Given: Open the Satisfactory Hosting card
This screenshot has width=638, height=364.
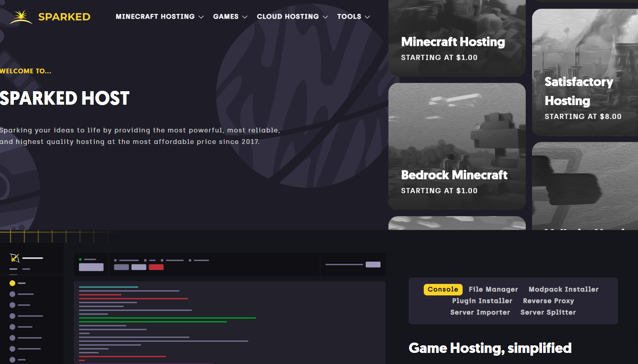Looking at the screenshot, I should coord(585,72).
